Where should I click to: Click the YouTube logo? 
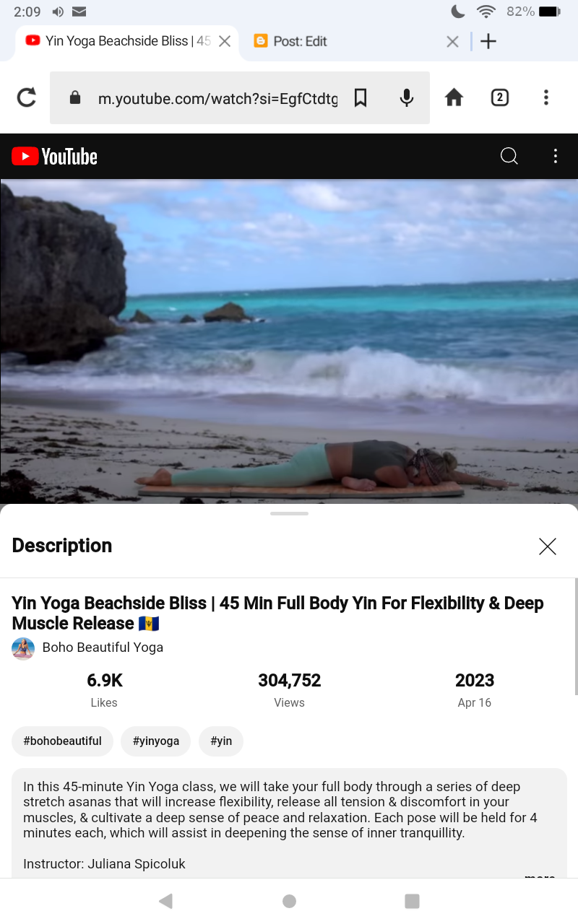click(55, 156)
